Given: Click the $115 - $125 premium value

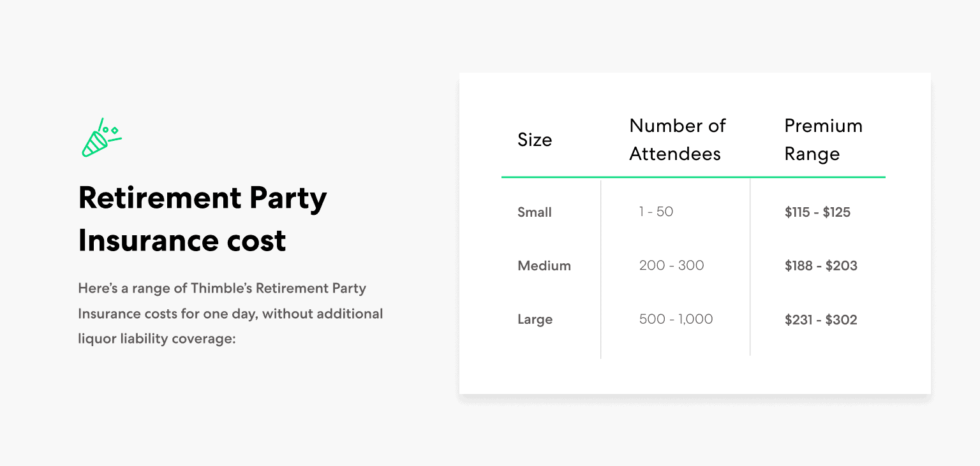Looking at the screenshot, I should (x=817, y=212).
